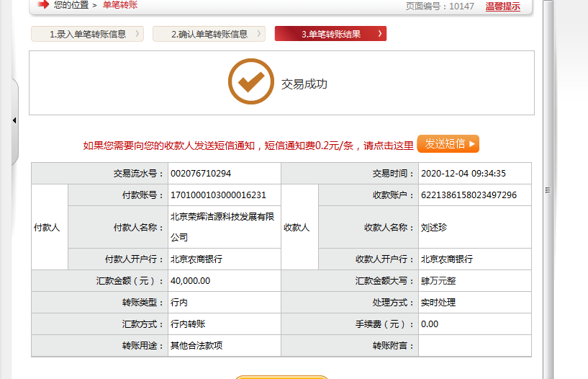Image resolution: width=588 pixels, height=379 pixels.
Task: Click the play arrow on 发送短信 button
Action: [471, 144]
